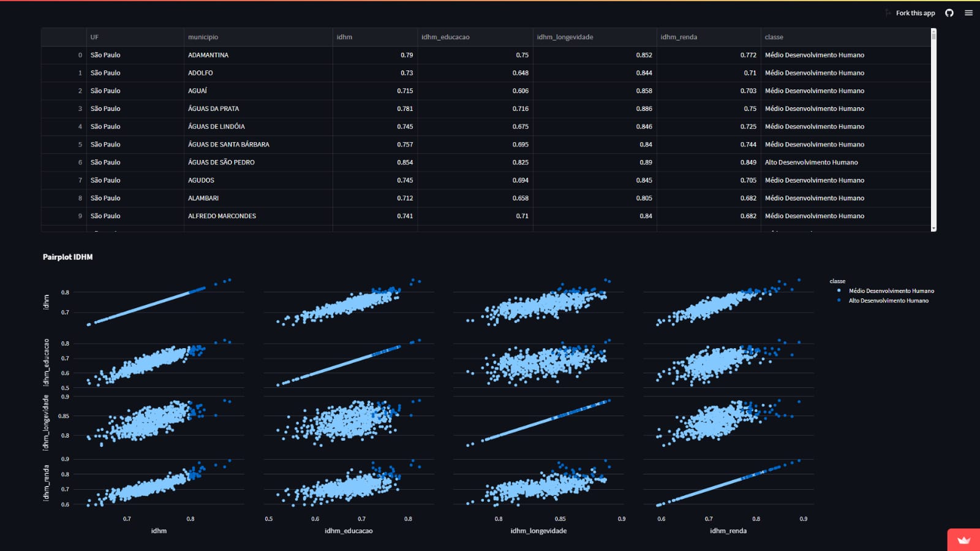Screen dimensions: 980x551
Task: Open the GitHub repository icon
Action: coord(949,13)
